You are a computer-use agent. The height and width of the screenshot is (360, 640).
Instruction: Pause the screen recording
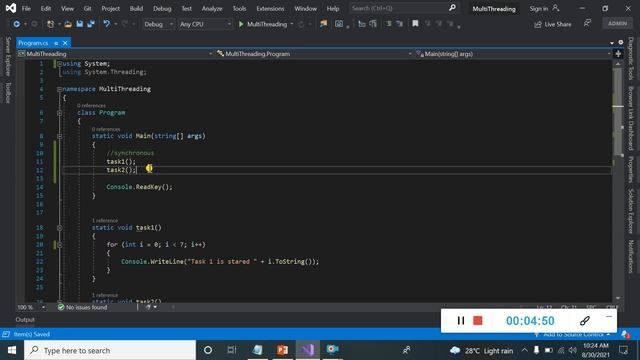[x=460, y=321]
